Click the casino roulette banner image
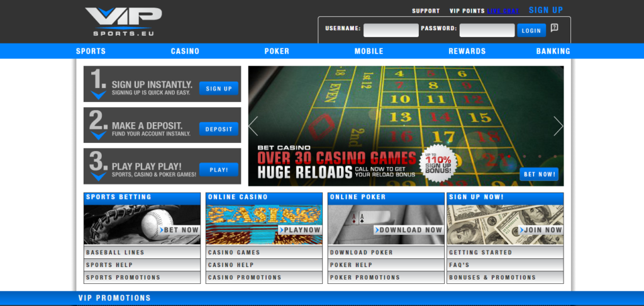The width and height of the screenshot is (644, 306). [406, 126]
